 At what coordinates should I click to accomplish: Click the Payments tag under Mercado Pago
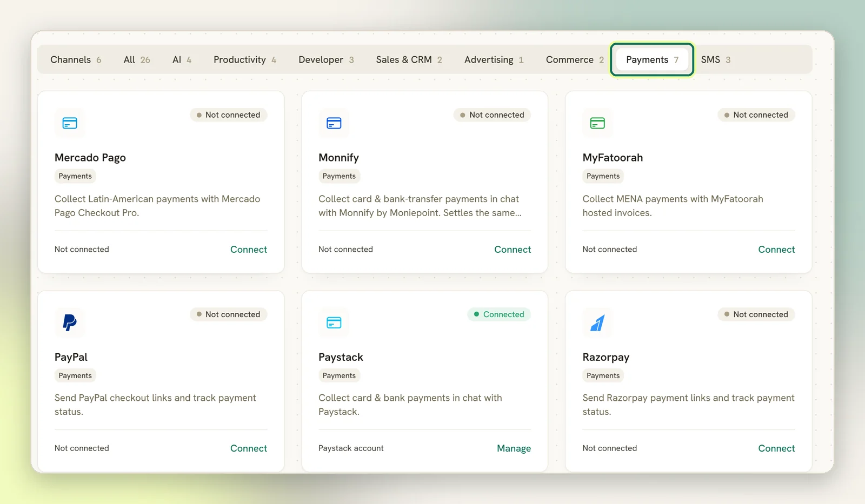(75, 176)
